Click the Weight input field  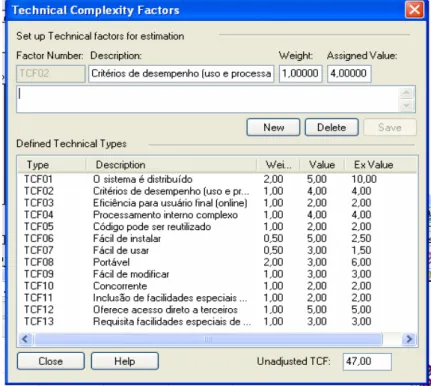300,73
